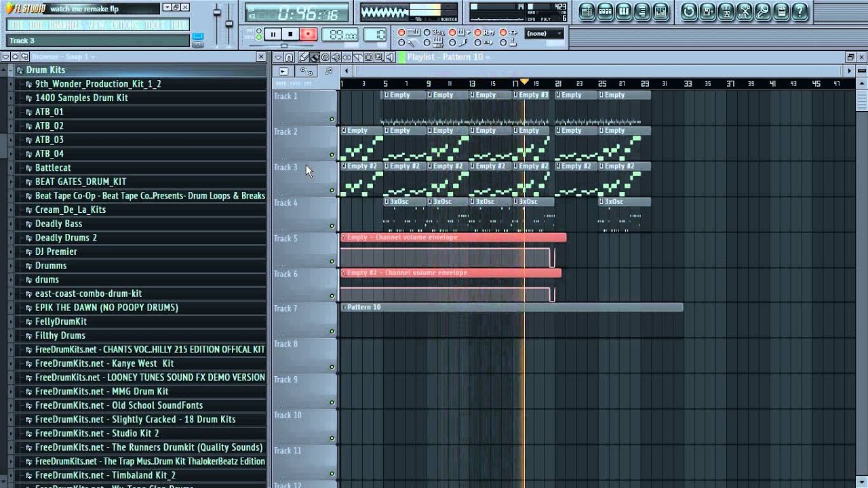Click the main volume slider knob
This screenshot has height=488, width=868.
217,12
